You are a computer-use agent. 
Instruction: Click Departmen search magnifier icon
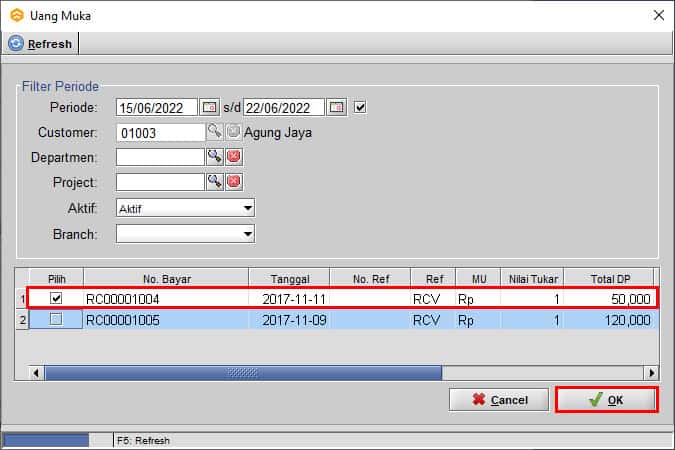(214, 156)
